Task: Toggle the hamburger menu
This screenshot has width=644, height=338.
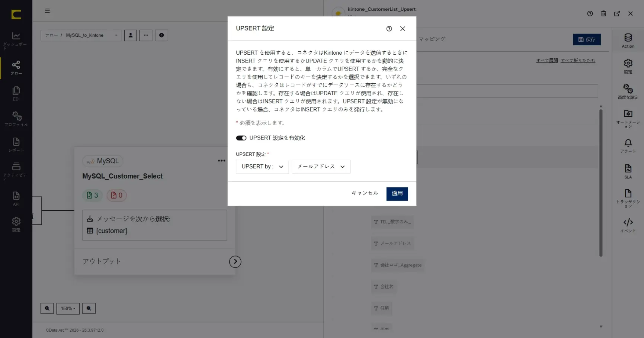Action: pos(47,11)
